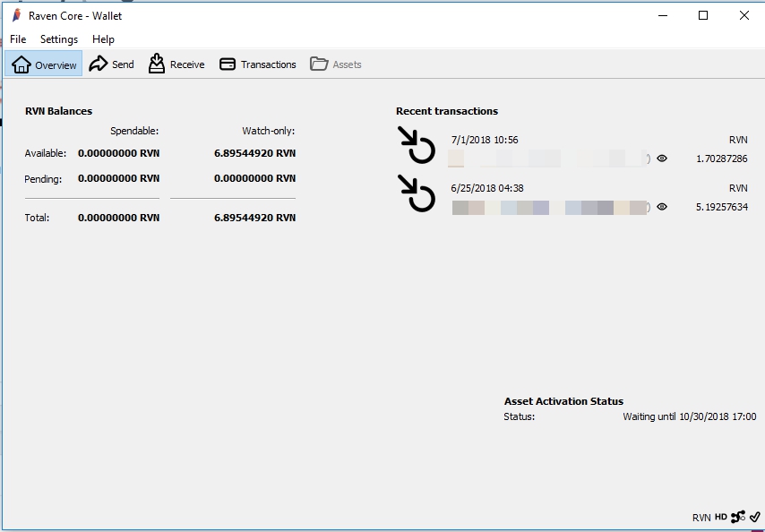Open the Receive page

coord(176,64)
